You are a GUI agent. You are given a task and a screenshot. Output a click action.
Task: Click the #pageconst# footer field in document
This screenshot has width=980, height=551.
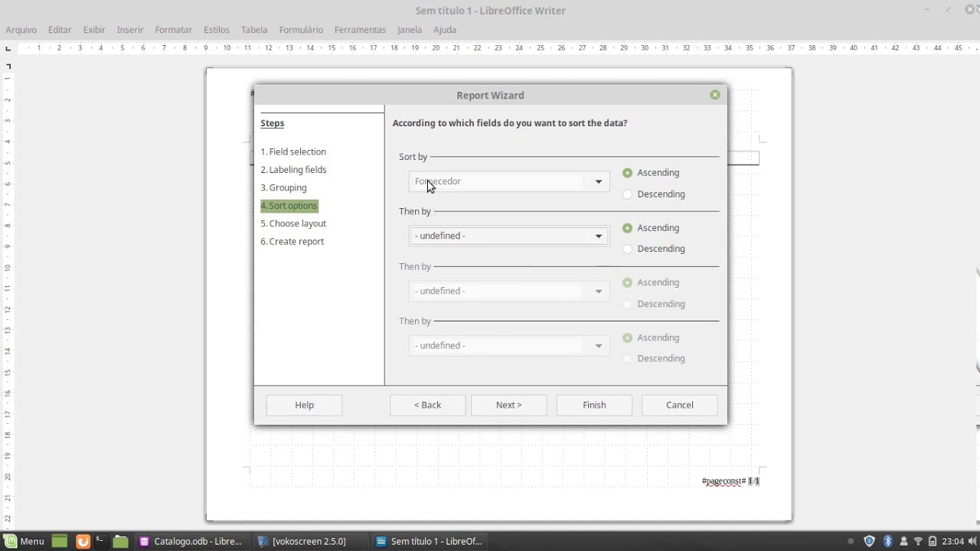click(x=724, y=481)
